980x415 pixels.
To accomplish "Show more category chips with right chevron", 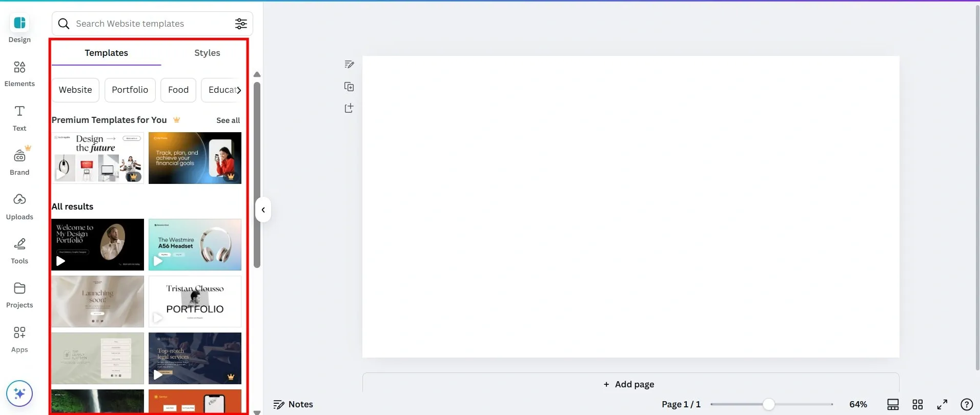I will coord(239,90).
